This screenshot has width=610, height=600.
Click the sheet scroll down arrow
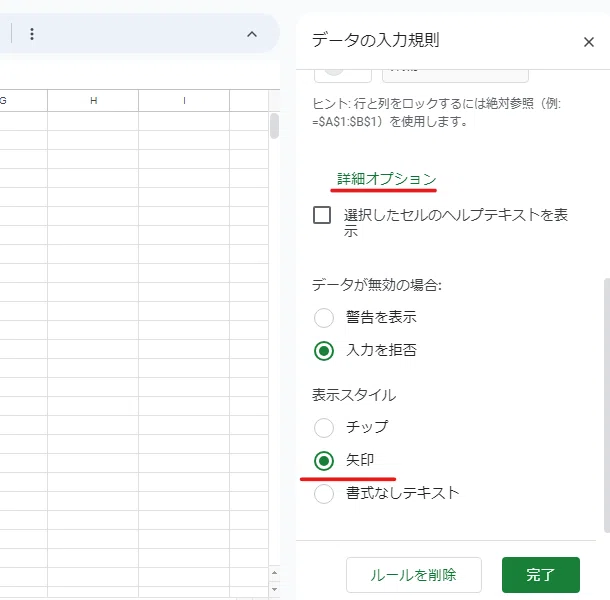click(274, 589)
